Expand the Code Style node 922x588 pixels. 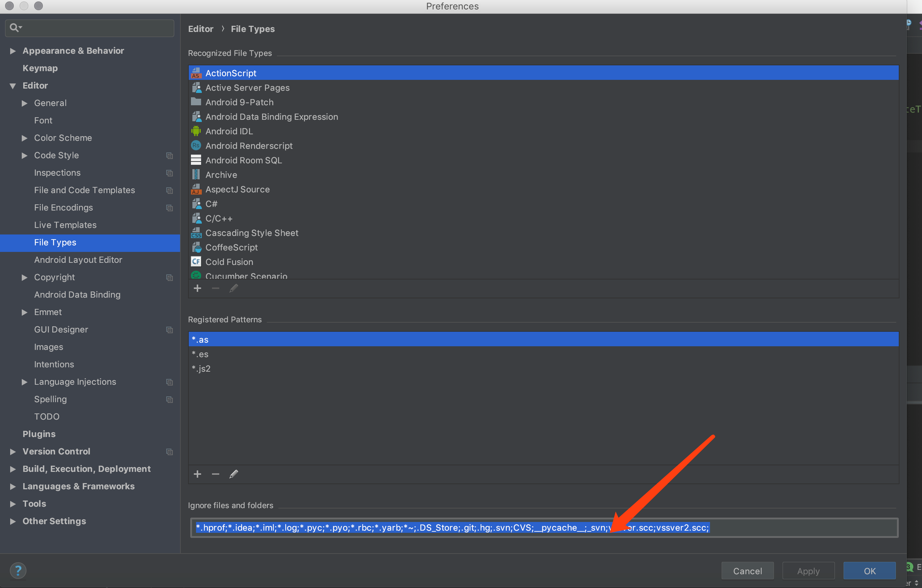coord(25,155)
